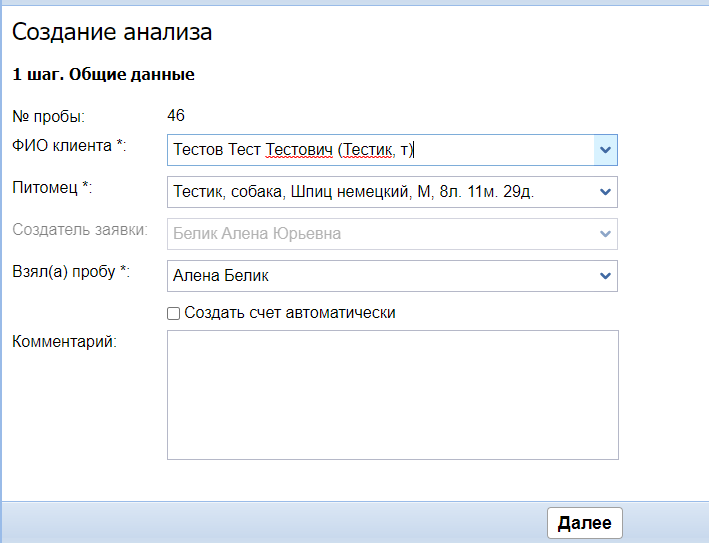Click the chevron arrow in the Создатель заявки field

(x=604, y=234)
